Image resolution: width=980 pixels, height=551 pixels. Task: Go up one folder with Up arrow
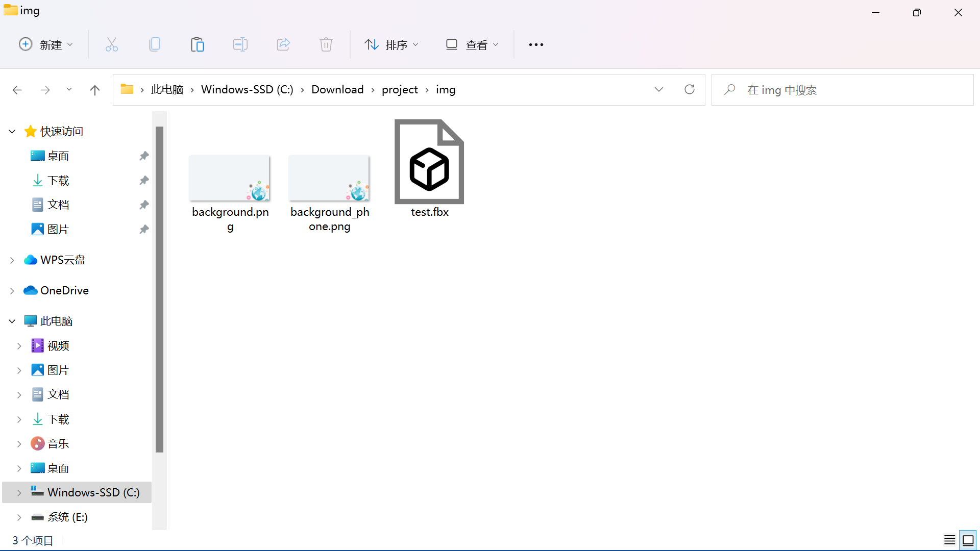point(94,90)
